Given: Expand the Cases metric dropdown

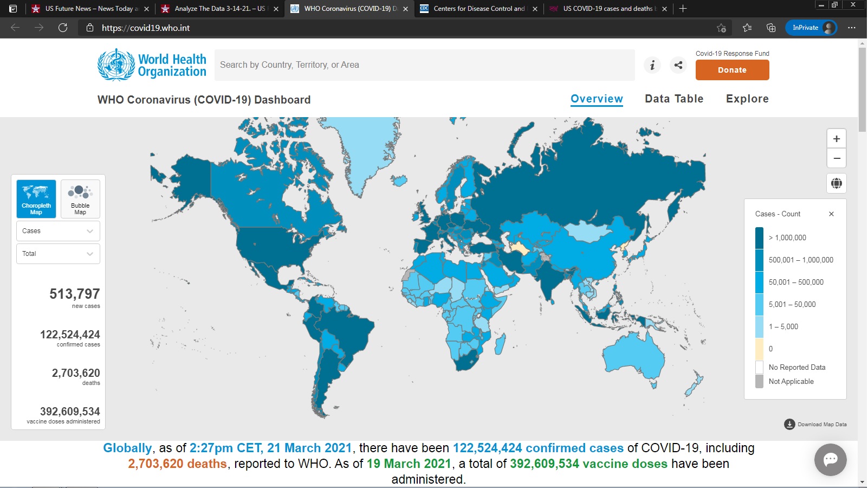Looking at the screenshot, I should coord(58,231).
